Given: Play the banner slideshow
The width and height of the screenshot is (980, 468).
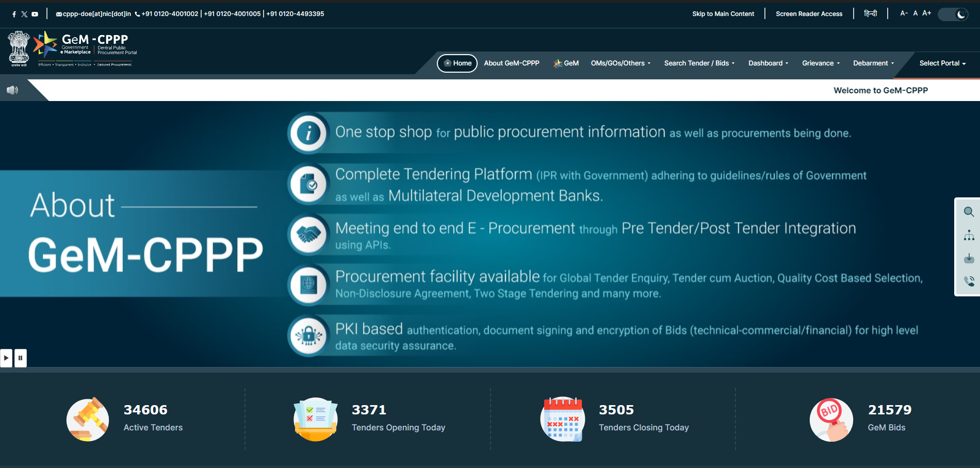Looking at the screenshot, I should 6,358.
